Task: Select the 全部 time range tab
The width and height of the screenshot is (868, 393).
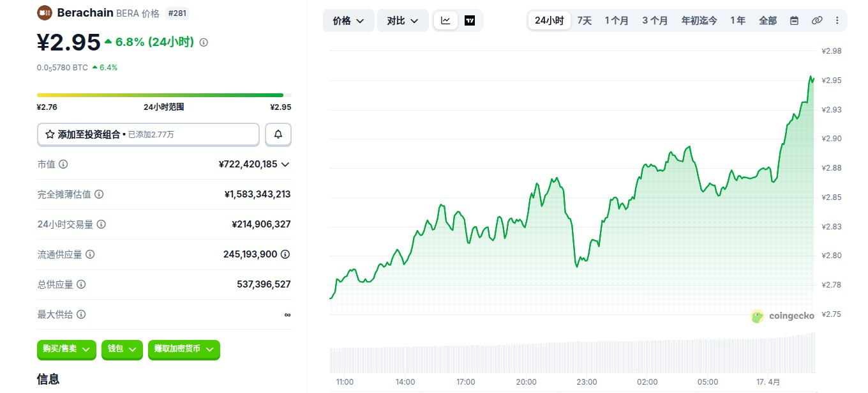Action: point(768,20)
